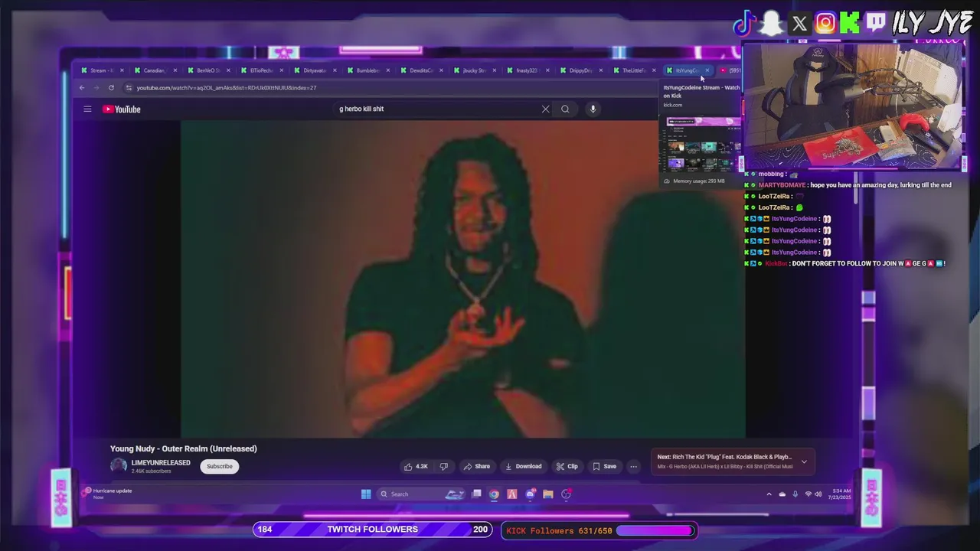Screen dimensions: 980x551
Task: Clear the YouTube search box text
Action: 545,109
